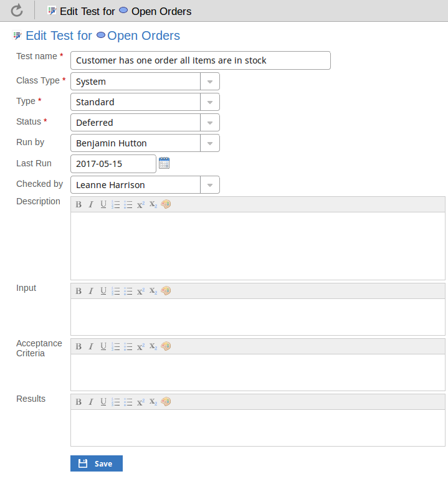
Task: Open the Checked by dropdown
Action: click(210, 185)
